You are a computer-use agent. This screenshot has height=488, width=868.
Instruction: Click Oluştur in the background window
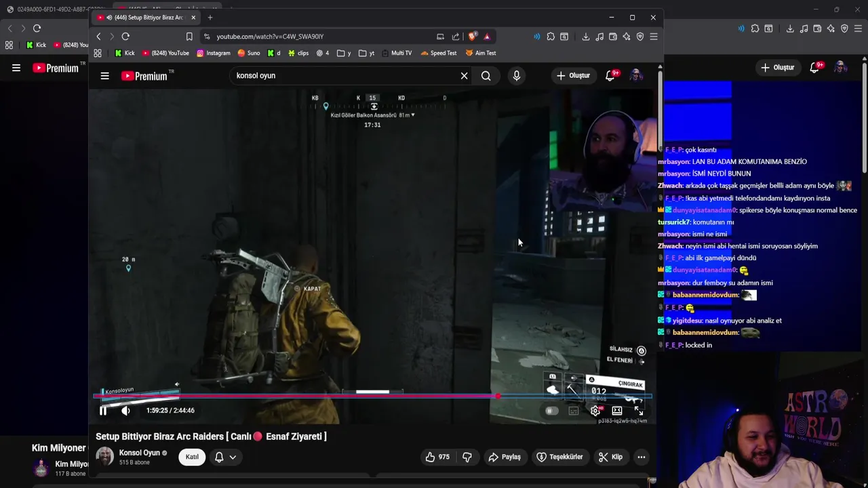(778, 68)
